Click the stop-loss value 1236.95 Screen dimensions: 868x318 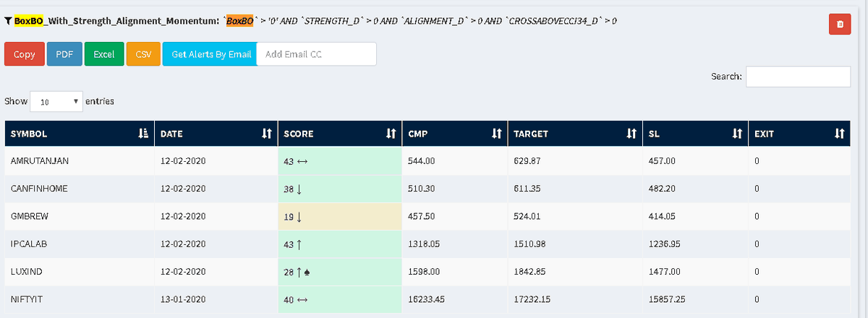663,244
